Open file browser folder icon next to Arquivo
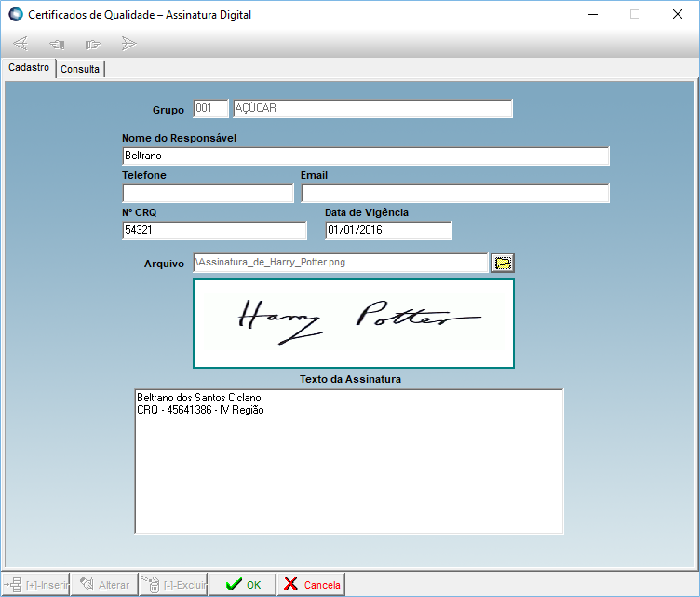Image resolution: width=700 pixels, height=597 pixels. 503,263
